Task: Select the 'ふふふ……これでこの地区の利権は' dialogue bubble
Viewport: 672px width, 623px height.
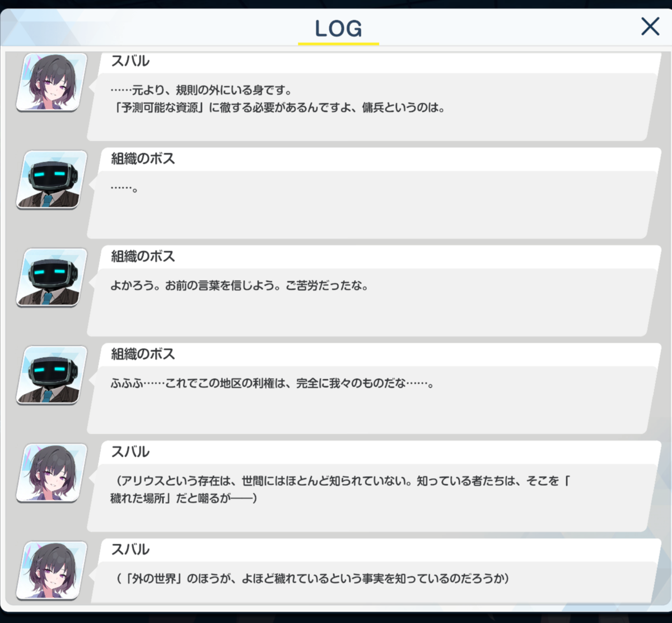Action: 372,400
